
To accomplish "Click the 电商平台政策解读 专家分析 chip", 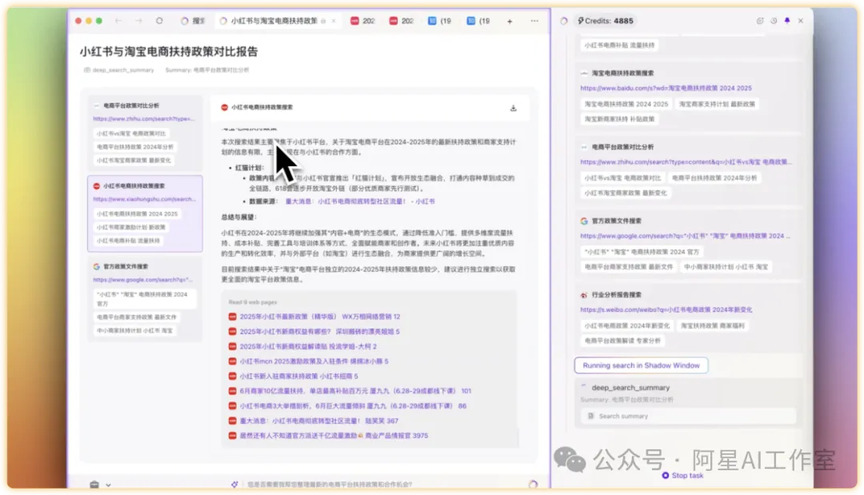I will [622, 341].
